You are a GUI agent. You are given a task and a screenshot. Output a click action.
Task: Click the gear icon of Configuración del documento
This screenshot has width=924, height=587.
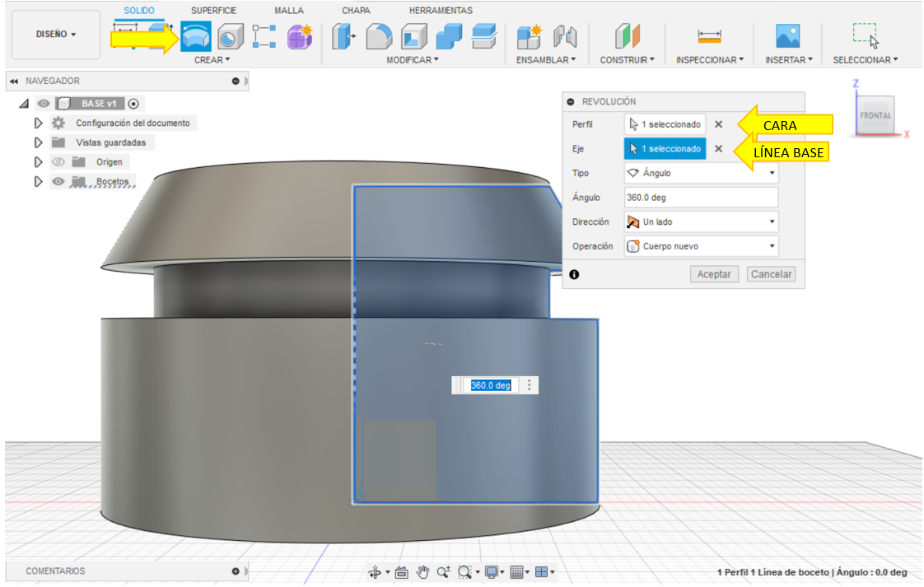(x=58, y=123)
